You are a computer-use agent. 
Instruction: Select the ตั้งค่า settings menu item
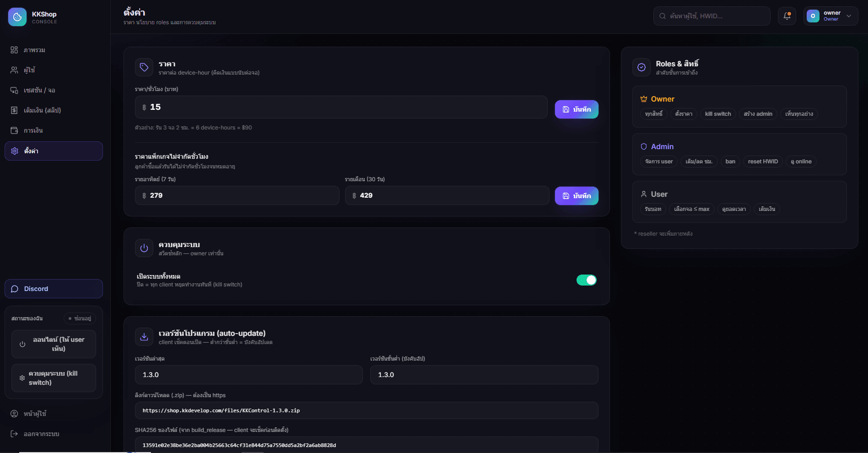pyautogui.click(x=54, y=151)
